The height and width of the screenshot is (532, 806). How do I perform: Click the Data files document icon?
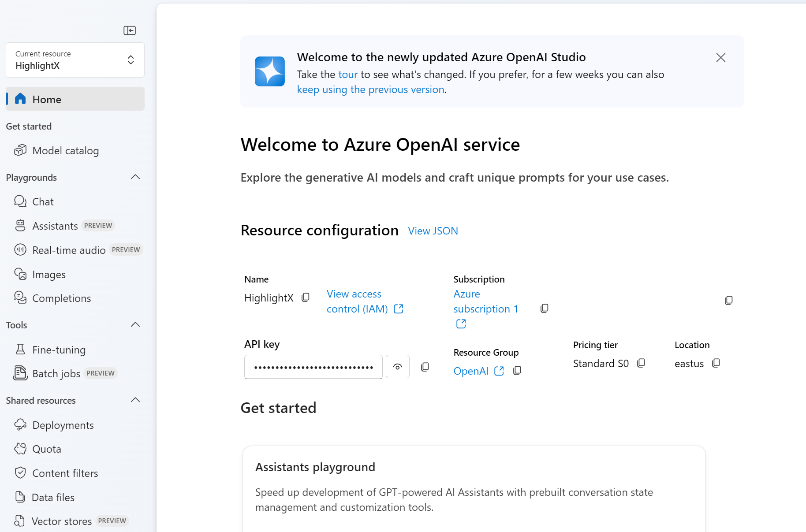click(x=20, y=497)
